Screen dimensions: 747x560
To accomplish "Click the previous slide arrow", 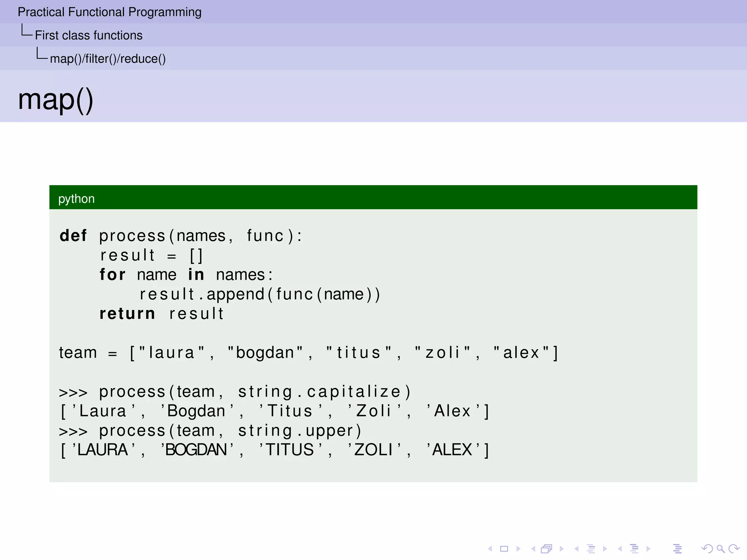I will pos(490,549).
